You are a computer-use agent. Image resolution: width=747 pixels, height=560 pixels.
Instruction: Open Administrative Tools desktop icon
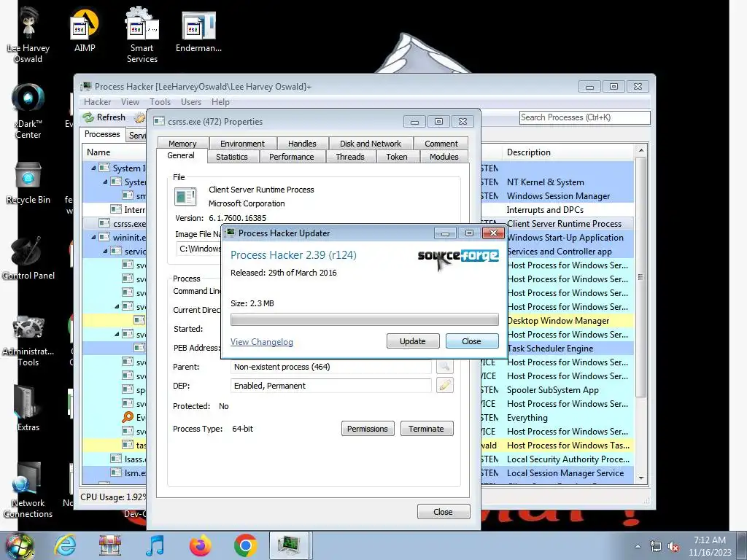[28, 340]
